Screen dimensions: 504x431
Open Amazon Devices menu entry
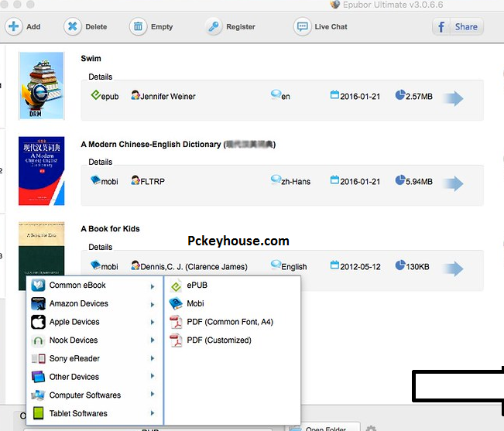[94, 303]
